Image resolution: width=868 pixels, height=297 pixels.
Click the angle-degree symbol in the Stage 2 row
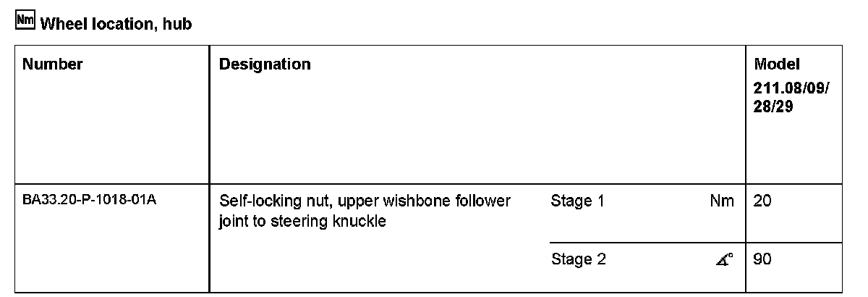726,259
